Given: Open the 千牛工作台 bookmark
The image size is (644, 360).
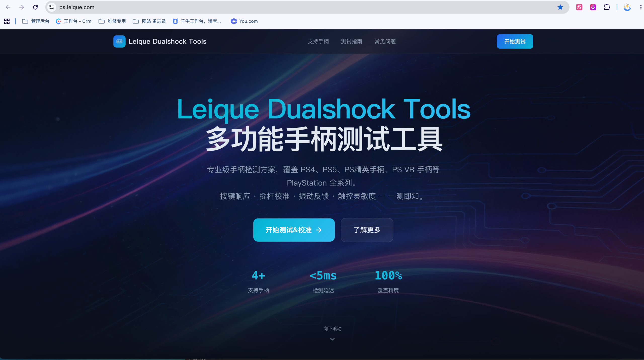Looking at the screenshot, I should (197, 21).
